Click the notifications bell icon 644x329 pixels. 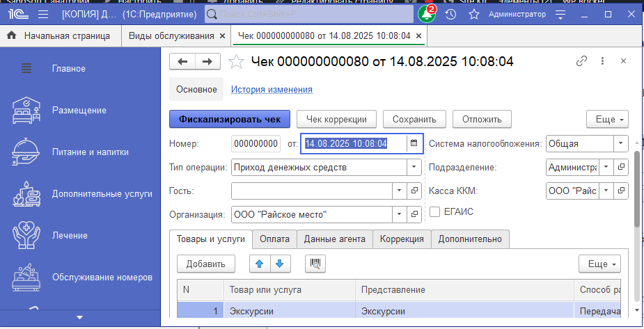click(426, 14)
